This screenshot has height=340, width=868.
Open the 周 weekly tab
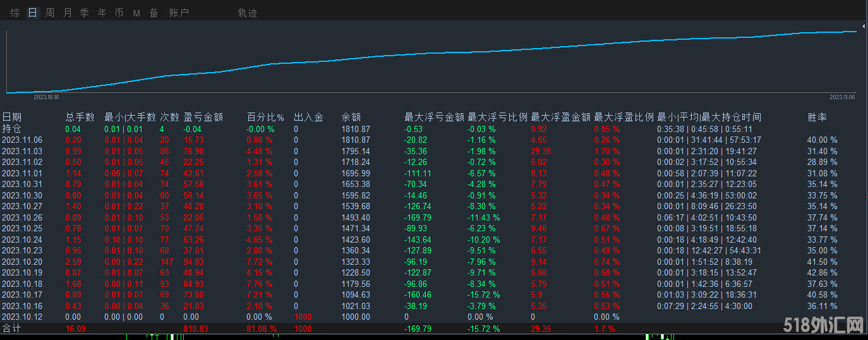(50, 13)
